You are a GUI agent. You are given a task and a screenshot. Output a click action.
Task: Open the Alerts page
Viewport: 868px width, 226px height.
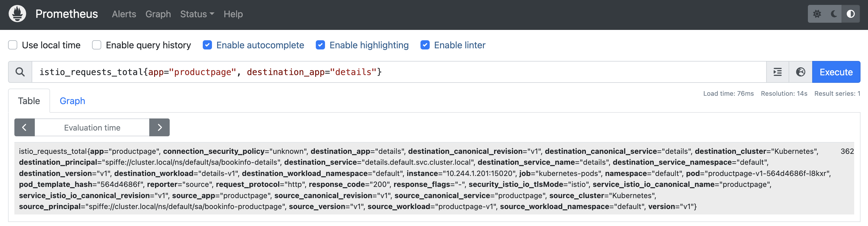point(124,14)
